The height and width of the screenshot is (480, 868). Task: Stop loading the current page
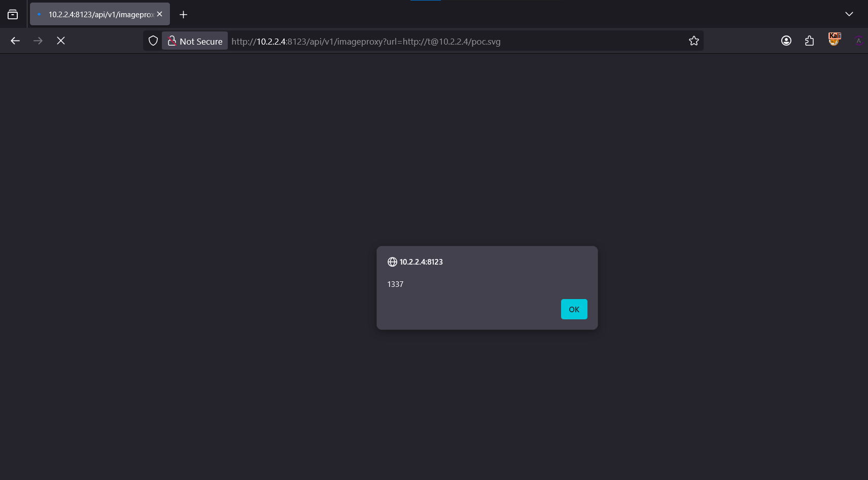[x=61, y=41]
